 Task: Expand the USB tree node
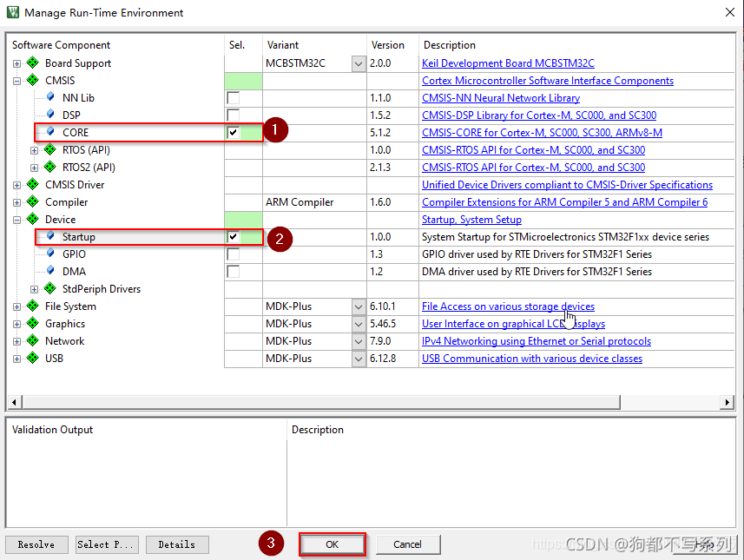point(17,359)
